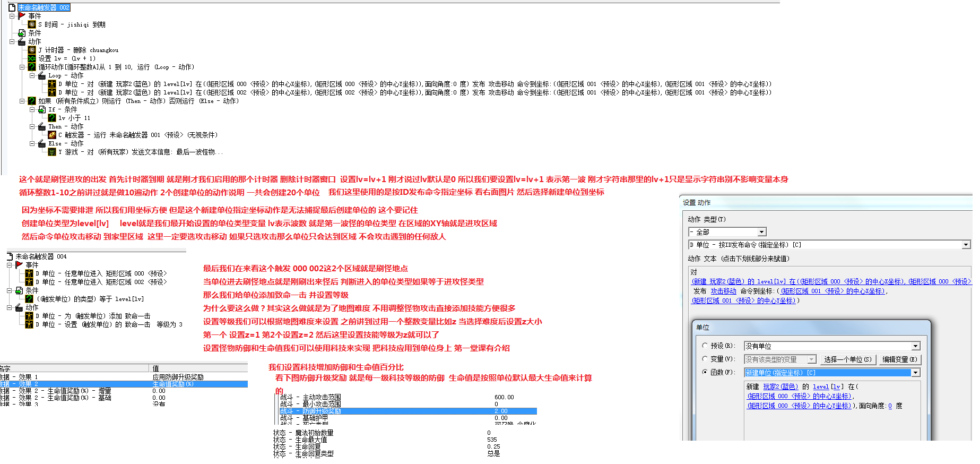This screenshot has height=464, width=980.
Task: Select the 变量(V) radio button
Action: click(705, 359)
